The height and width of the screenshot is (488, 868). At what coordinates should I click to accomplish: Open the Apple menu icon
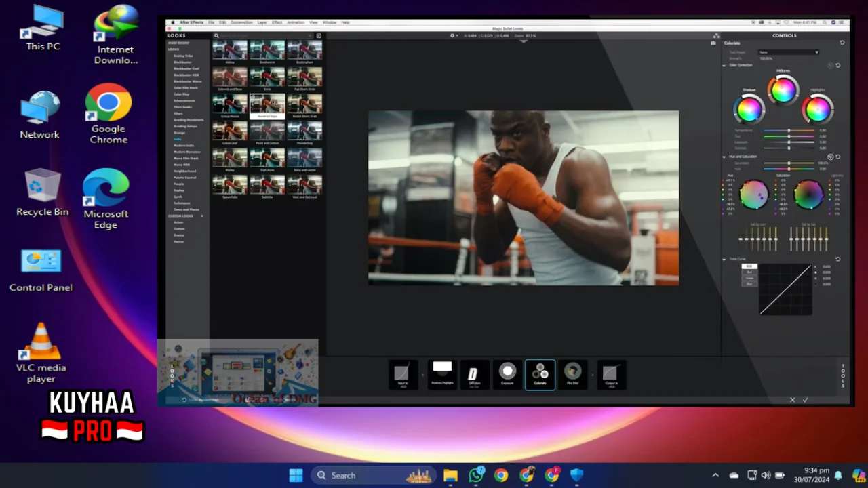coord(173,22)
